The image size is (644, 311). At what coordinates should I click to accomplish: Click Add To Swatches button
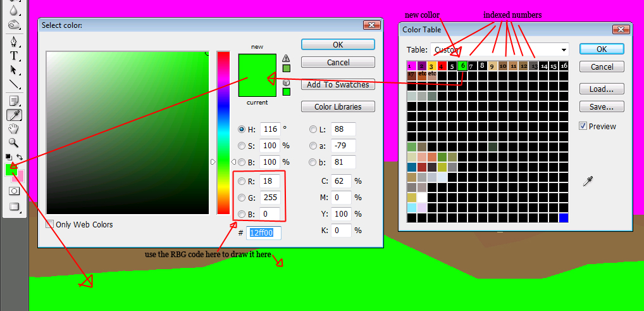pyautogui.click(x=338, y=85)
